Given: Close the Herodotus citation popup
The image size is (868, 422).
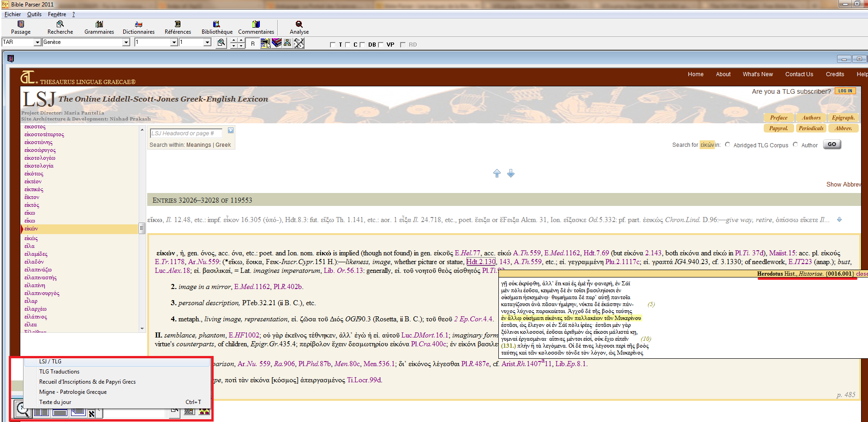Looking at the screenshot, I should [862, 274].
